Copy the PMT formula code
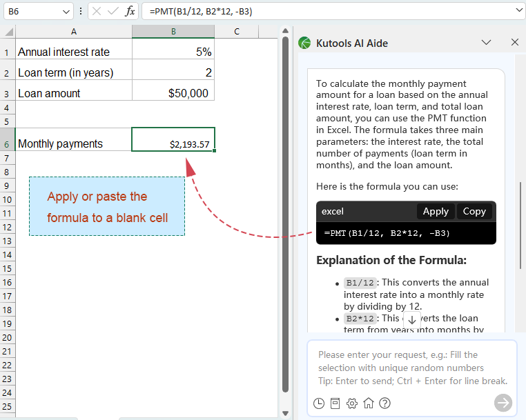Image resolution: width=526 pixels, height=420 pixels. click(474, 212)
